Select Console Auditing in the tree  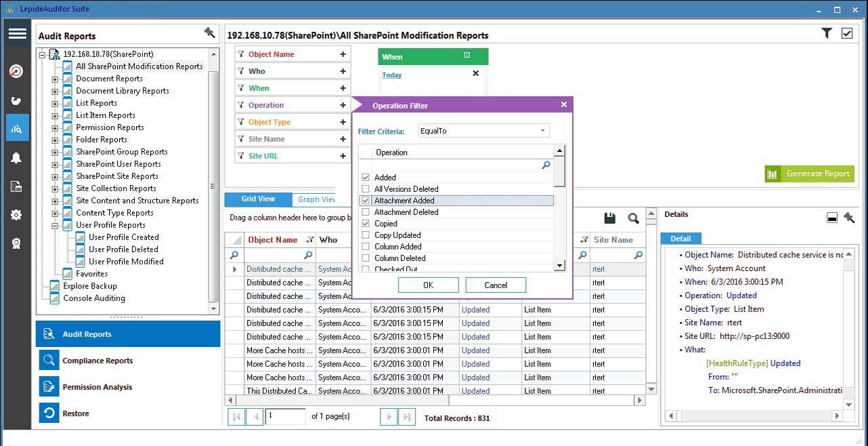pos(94,298)
